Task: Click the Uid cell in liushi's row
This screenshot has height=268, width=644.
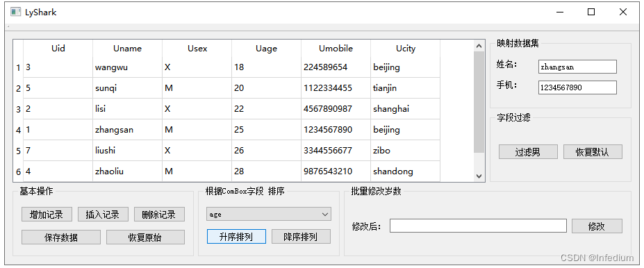Action: (x=58, y=151)
